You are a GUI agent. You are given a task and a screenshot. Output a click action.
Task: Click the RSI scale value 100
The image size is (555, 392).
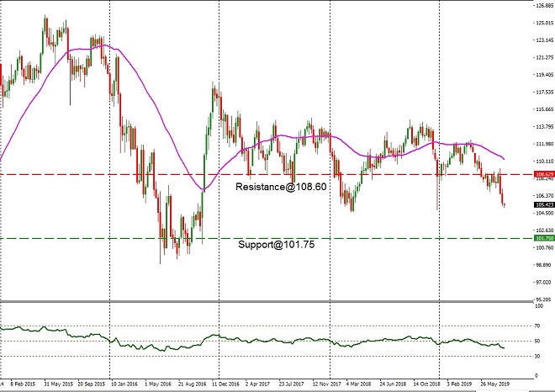click(x=539, y=306)
